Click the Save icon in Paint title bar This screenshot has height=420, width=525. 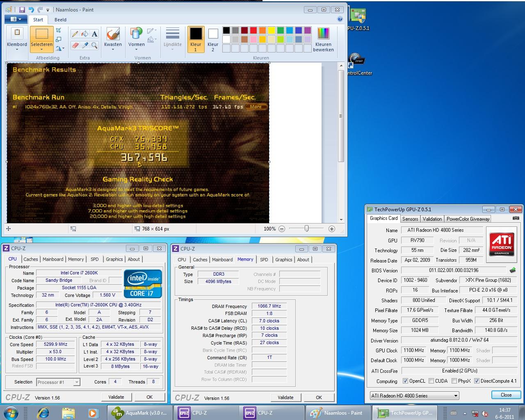point(22,9)
